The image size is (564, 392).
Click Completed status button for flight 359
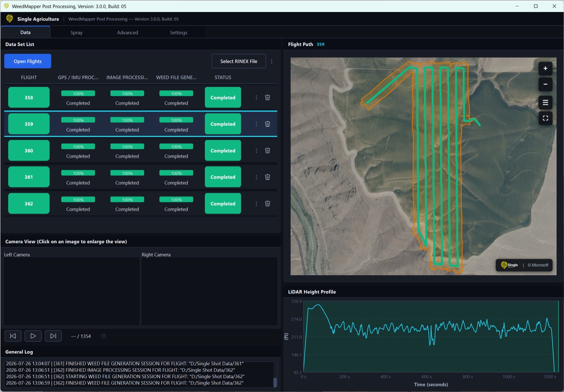click(223, 124)
